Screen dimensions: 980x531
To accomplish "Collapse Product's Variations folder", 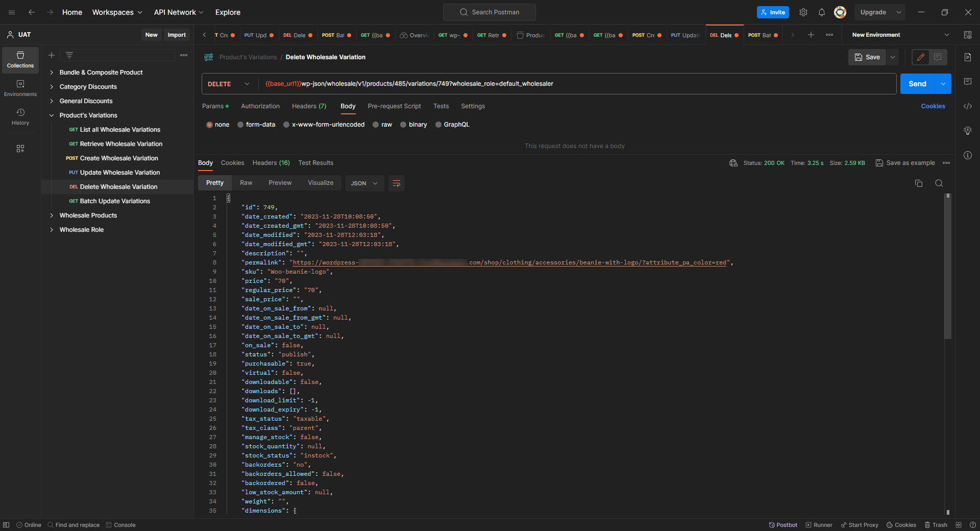I will pyautogui.click(x=52, y=115).
